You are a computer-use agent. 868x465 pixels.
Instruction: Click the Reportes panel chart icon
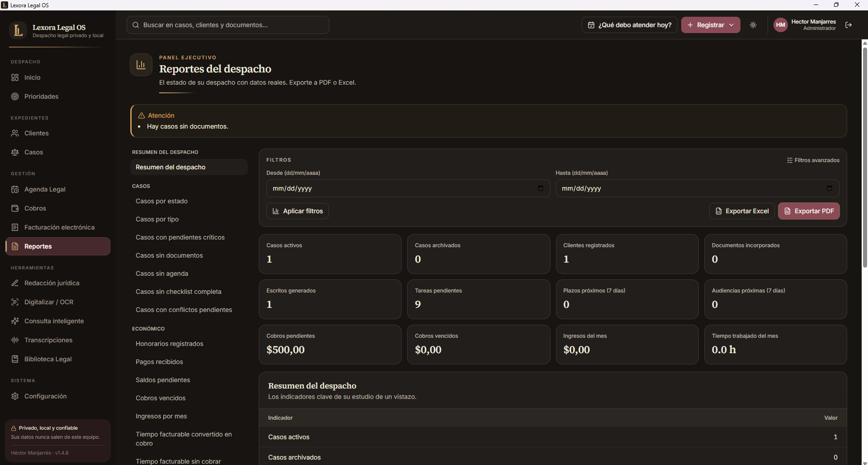[141, 65]
